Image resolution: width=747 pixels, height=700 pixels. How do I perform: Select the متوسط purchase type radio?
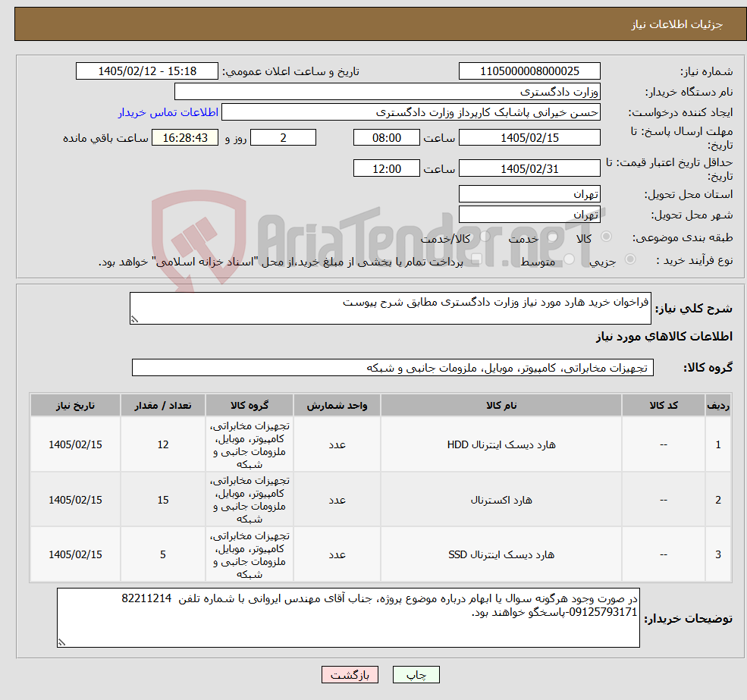click(x=570, y=259)
